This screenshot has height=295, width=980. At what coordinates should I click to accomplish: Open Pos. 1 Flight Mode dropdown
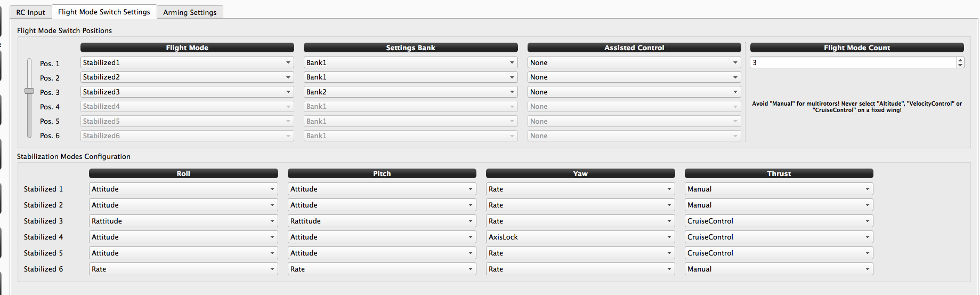pos(187,62)
